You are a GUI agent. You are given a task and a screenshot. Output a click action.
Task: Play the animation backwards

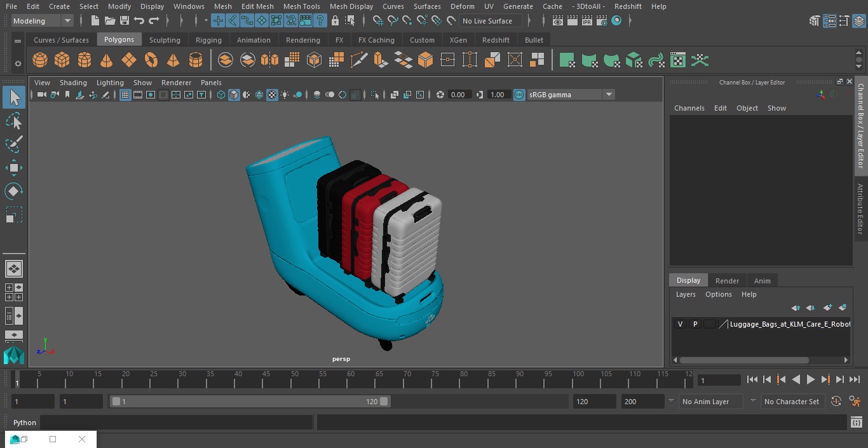click(796, 379)
